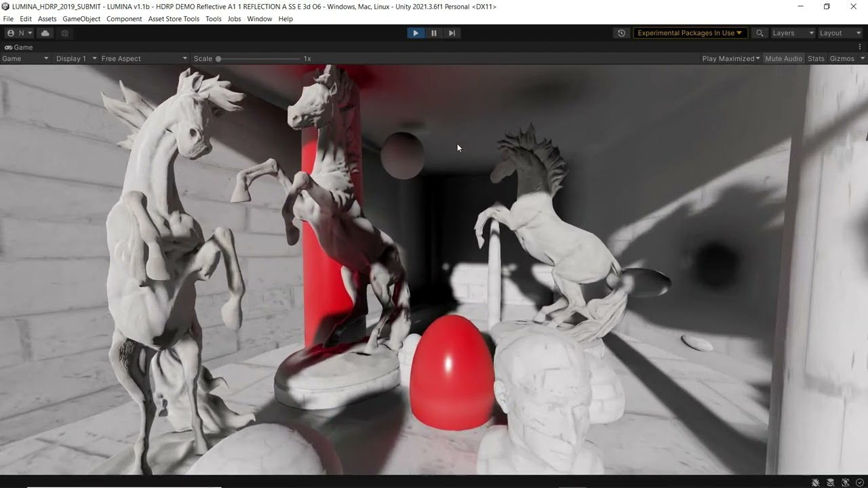Open the Layers dropdown
Screen dimensions: 868x488
pyautogui.click(x=792, y=33)
